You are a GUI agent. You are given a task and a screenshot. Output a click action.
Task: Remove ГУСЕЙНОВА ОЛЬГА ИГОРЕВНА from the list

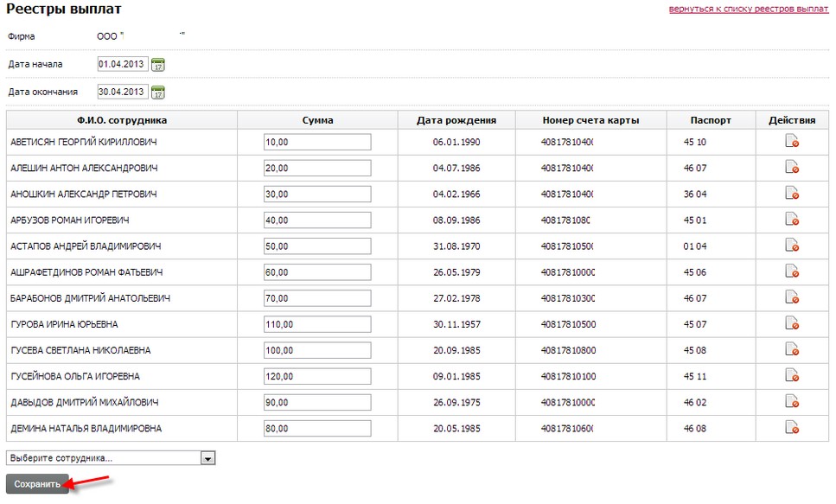click(791, 375)
